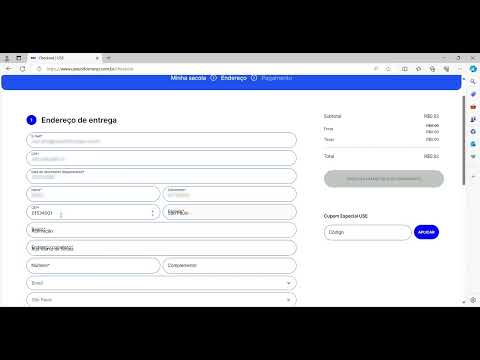Screen dimensions: 480x360
Task: Click the Subtotal label in the summary
Action: (332, 116)
